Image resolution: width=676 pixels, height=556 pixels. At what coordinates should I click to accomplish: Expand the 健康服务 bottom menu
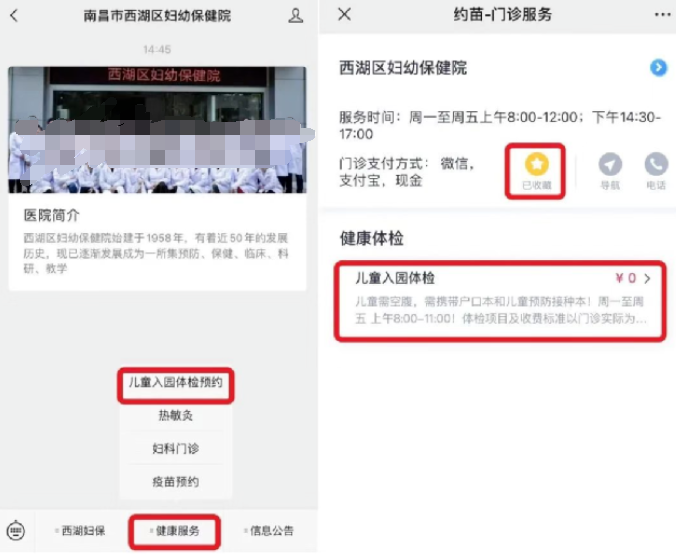point(175,531)
